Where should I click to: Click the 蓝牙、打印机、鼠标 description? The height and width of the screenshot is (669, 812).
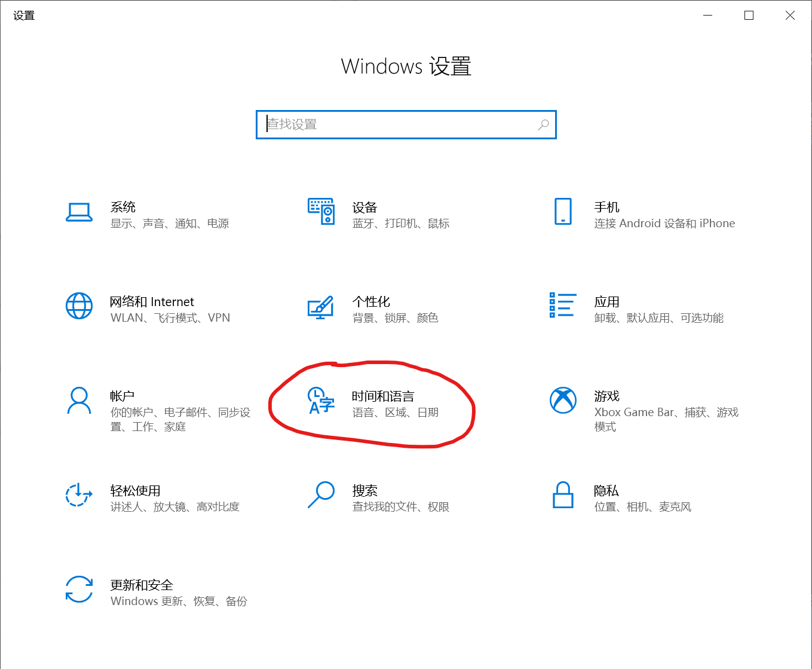(401, 224)
